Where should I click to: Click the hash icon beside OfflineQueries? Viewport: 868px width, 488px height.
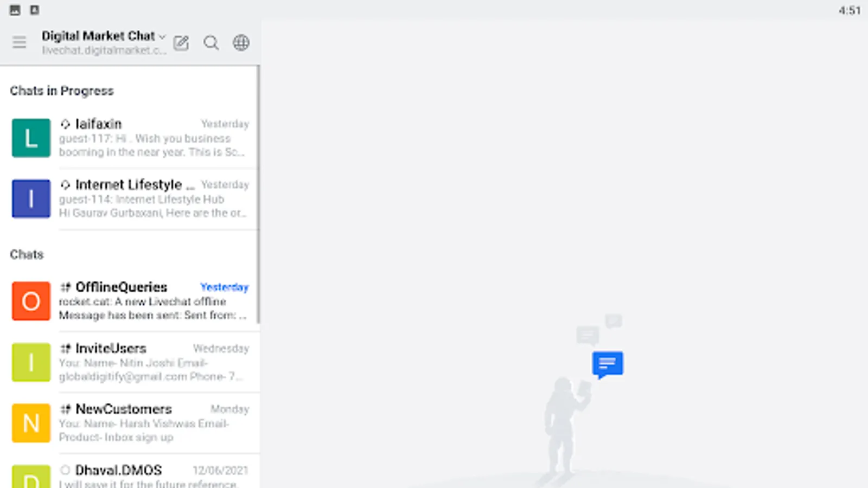[65, 287]
